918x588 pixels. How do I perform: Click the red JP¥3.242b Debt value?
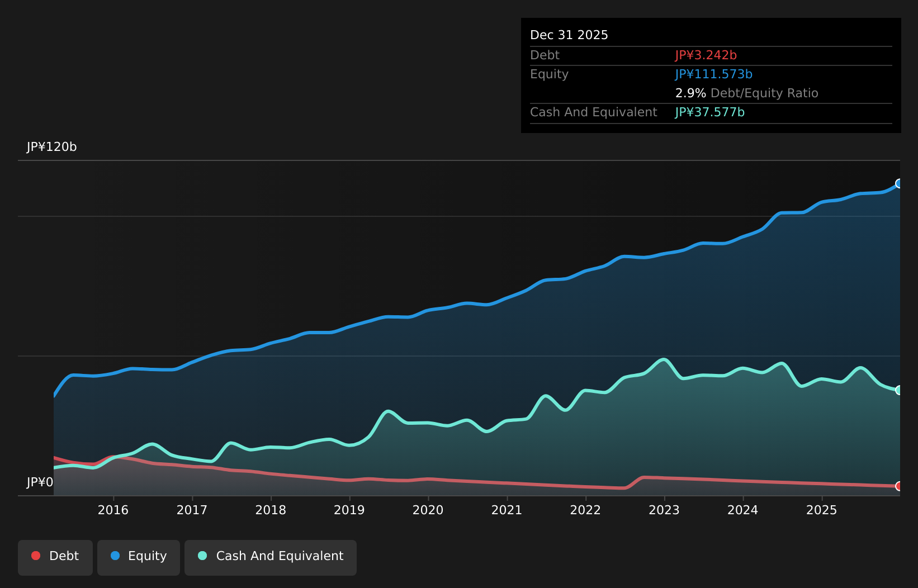coord(706,55)
